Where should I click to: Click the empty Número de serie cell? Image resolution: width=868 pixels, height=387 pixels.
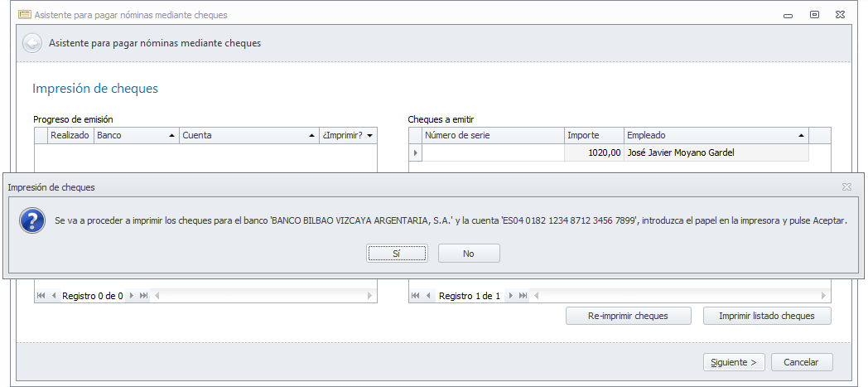click(494, 152)
